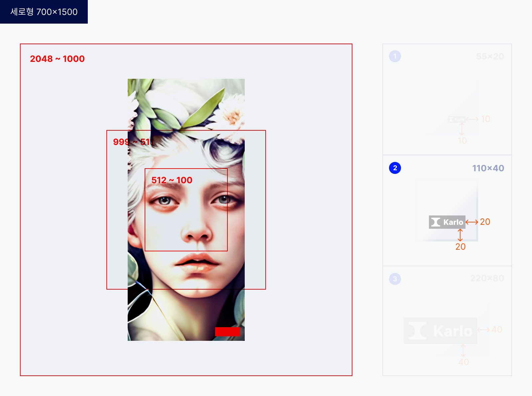Click the vertical 10 margin label
Viewport: 532px width, 396px height.
pos(462,141)
